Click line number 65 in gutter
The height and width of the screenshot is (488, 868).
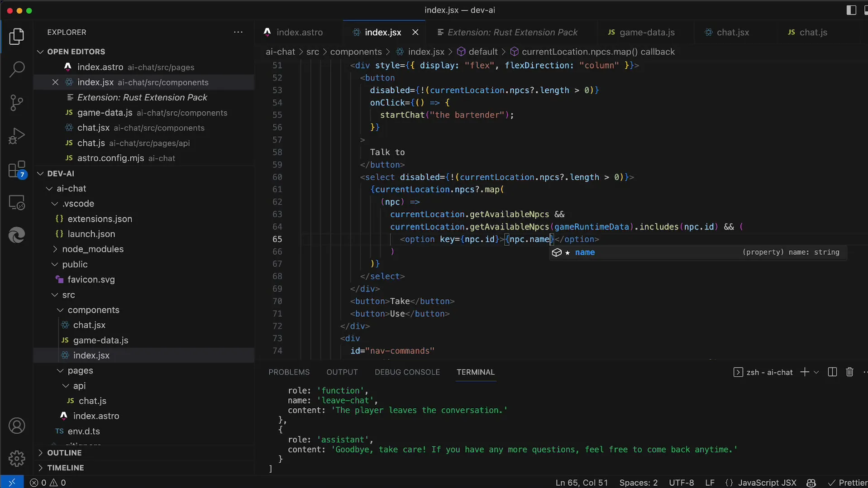tap(277, 239)
